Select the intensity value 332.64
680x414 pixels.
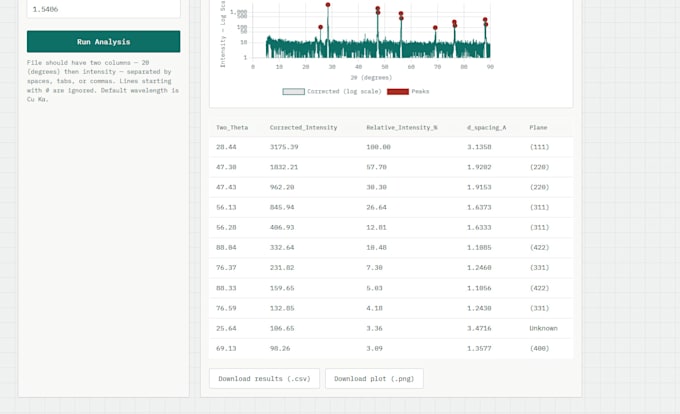(282, 248)
